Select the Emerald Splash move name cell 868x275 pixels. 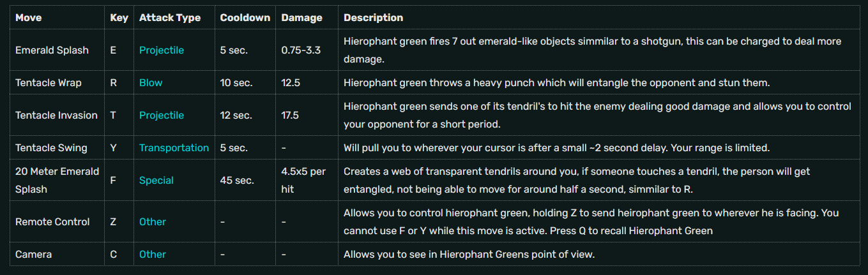(52, 50)
